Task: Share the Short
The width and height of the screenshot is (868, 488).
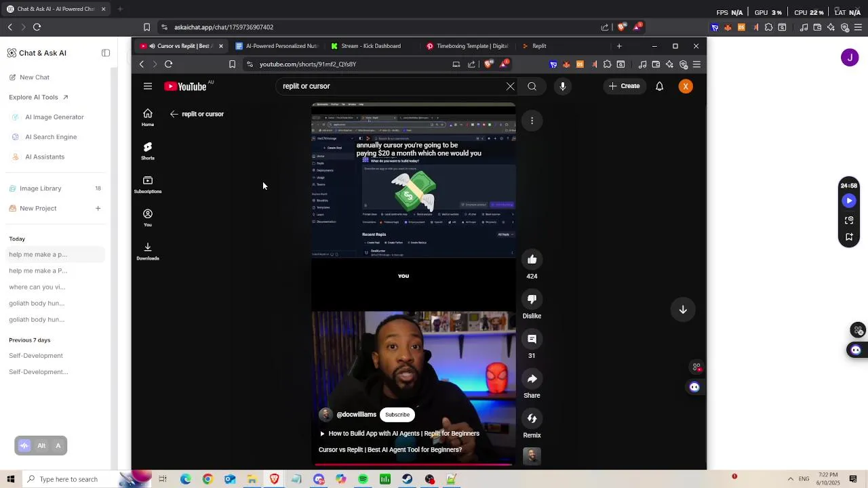Action: 532,379
